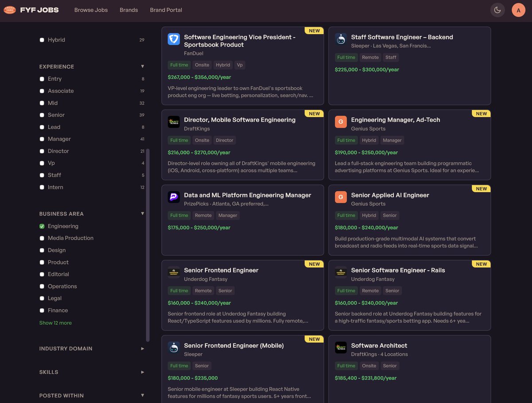Check the Hybrid filter checkbox
The image size is (532, 403).
[x=42, y=40]
